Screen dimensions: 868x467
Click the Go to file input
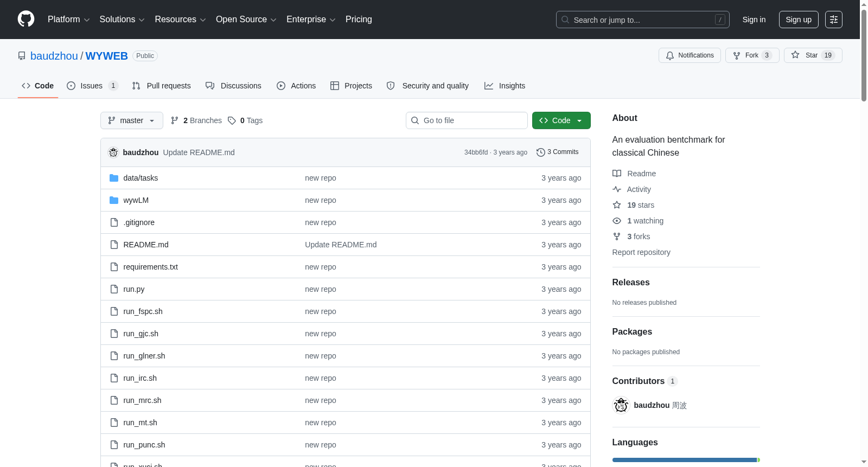[x=467, y=120]
